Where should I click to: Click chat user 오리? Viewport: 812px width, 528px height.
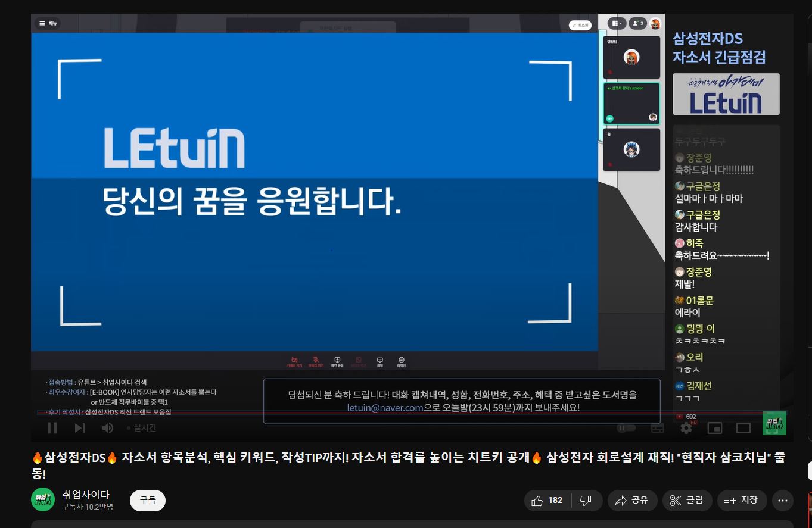pos(695,357)
